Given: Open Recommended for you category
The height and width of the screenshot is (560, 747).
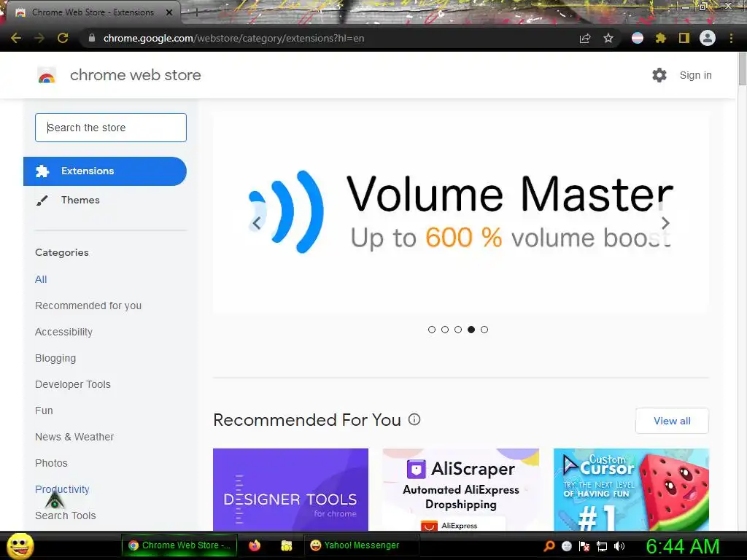Looking at the screenshot, I should click(88, 306).
